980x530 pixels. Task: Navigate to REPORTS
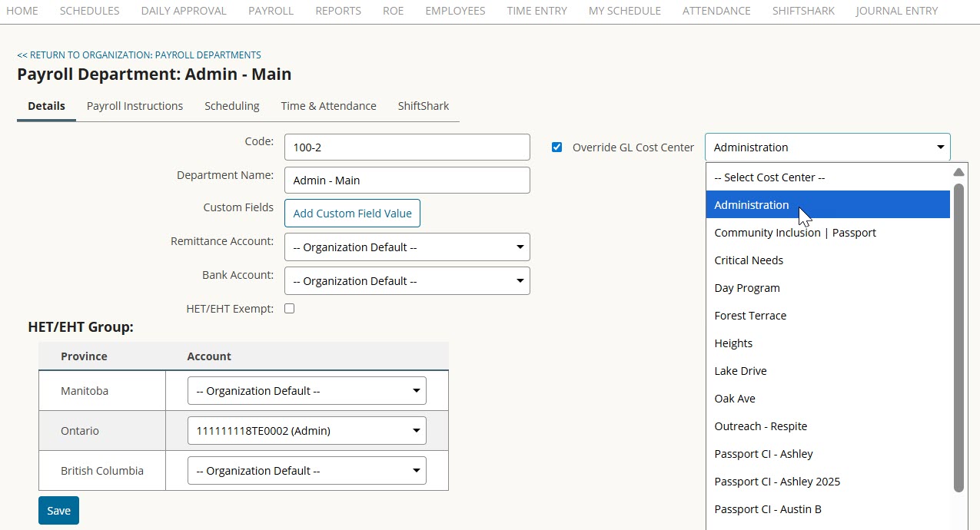(x=338, y=11)
